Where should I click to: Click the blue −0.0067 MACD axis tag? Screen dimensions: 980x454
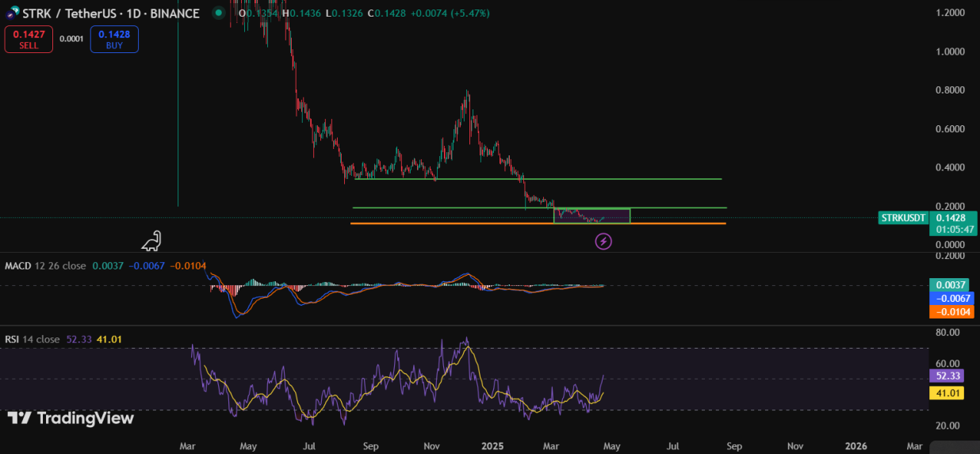click(x=951, y=298)
